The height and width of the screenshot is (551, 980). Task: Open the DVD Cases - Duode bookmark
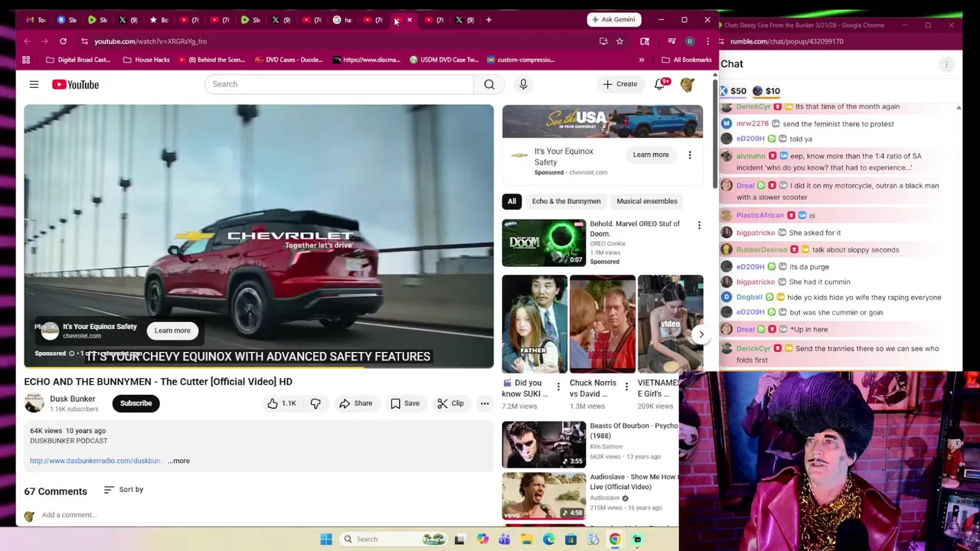[288, 60]
